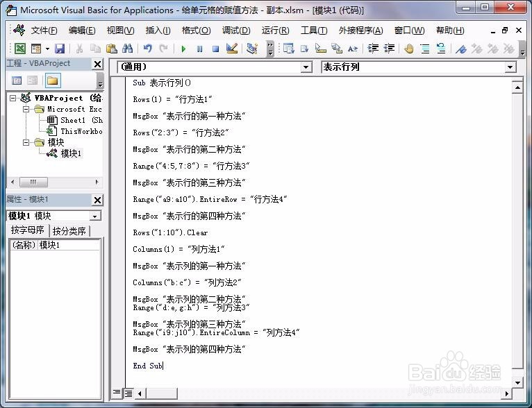Expand the Edit toolbar overflow options
Viewport: 532px width, 408px height.
coord(522,49)
